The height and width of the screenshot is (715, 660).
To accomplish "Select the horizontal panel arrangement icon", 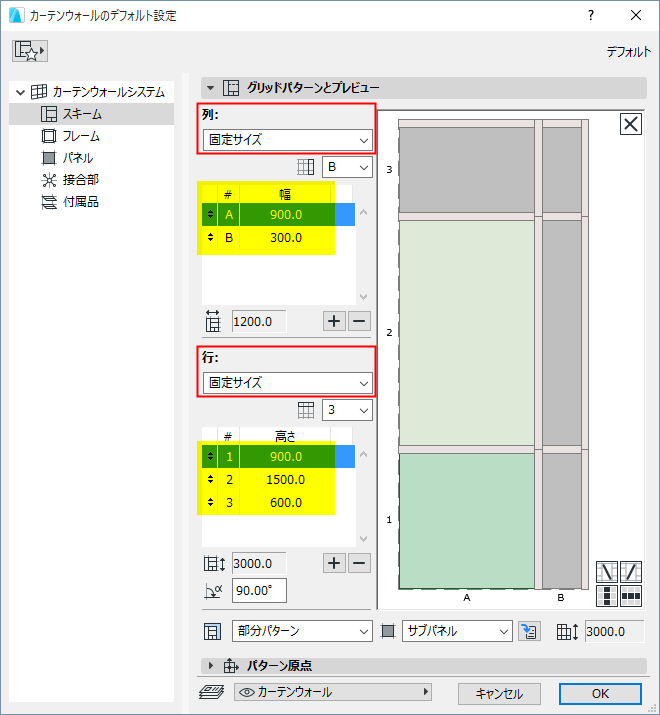I will coord(631,596).
